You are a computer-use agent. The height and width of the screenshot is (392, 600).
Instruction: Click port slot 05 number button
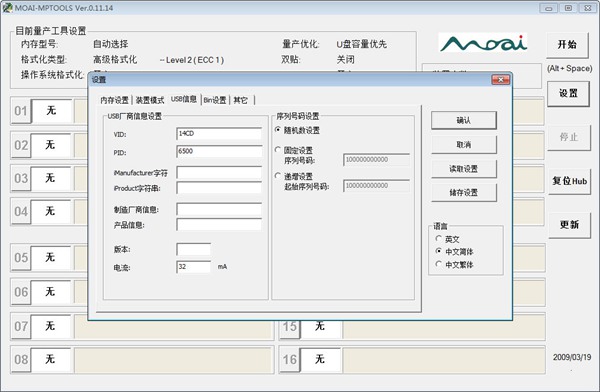click(x=21, y=257)
